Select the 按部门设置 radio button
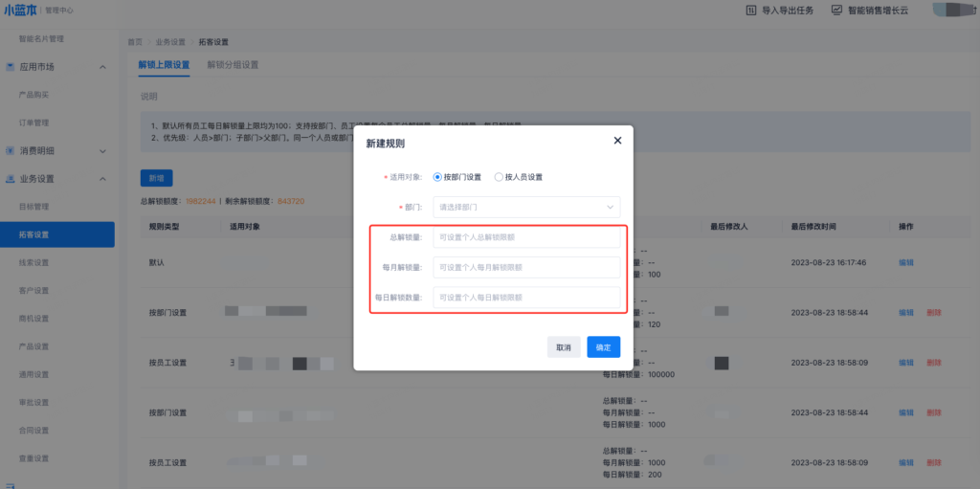 [437, 177]
